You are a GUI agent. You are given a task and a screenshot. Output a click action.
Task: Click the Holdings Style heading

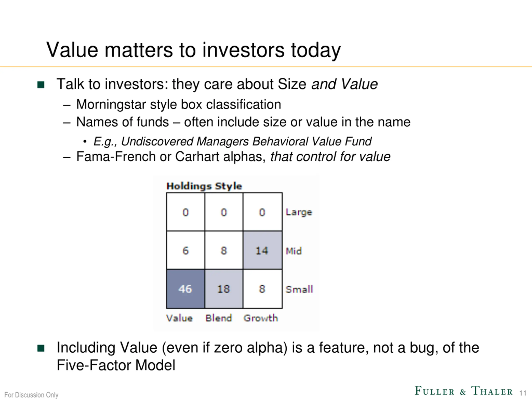pyautogui.click(x=204, y=186)
